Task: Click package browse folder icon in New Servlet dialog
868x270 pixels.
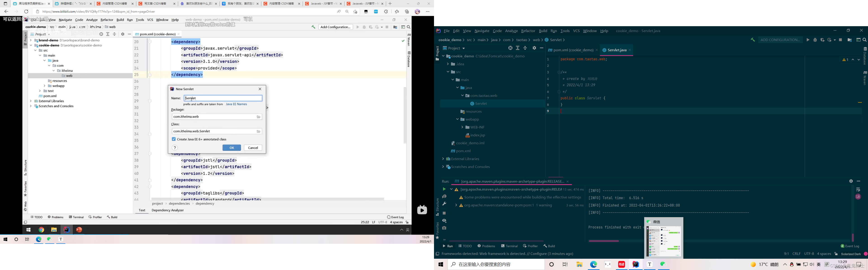Action: click(259, 117)
